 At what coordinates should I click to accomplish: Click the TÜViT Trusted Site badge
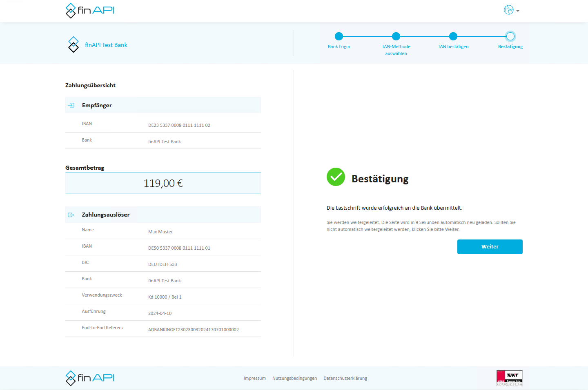coord(509,378)
